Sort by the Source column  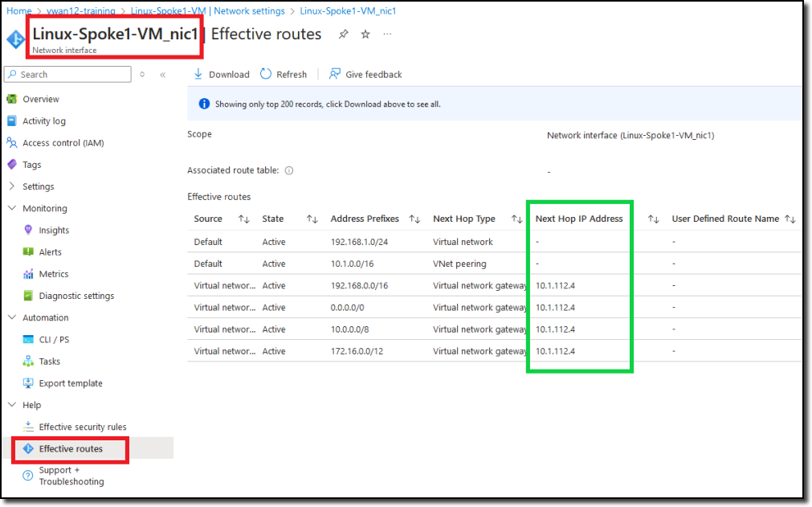pyautogui.click(x=244, y=219)
